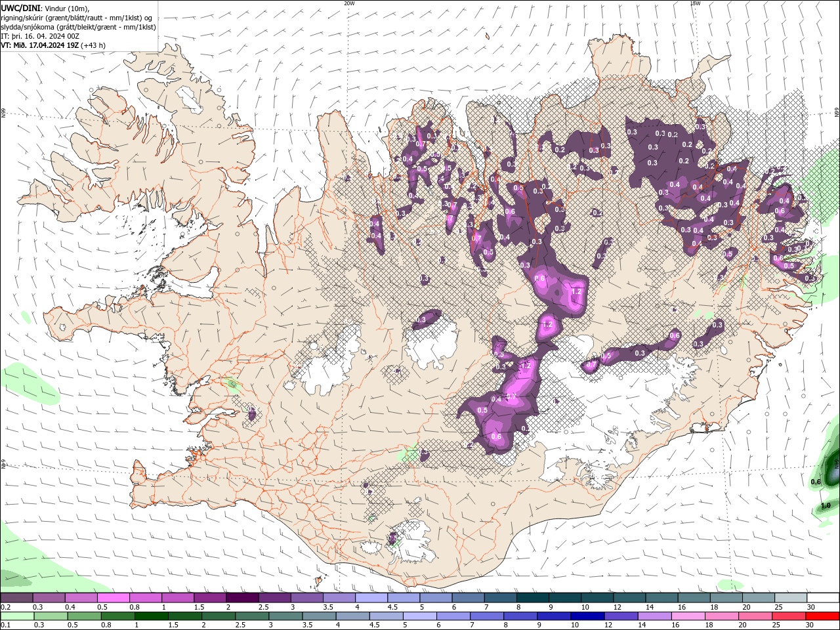Pick the top-row legend swatch labeled 1.5
840x630 pixels.
(210, 598)
